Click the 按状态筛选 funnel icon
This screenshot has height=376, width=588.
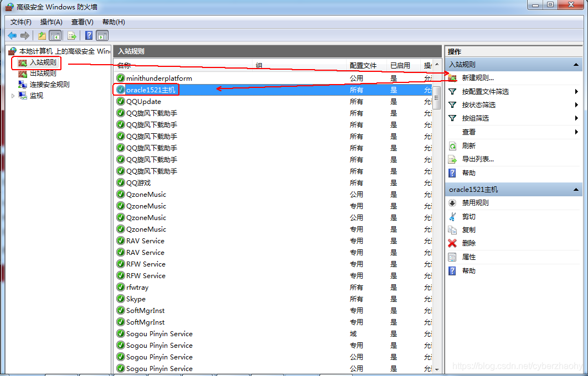coord(452,105)
